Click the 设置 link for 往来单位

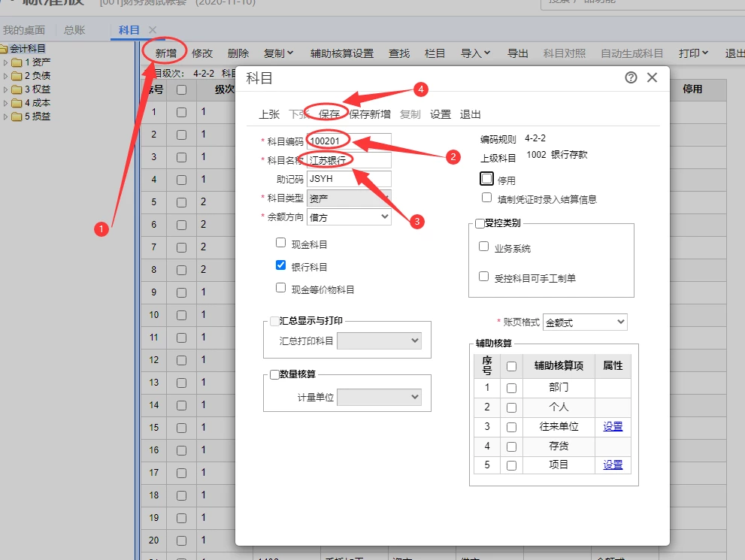613,426
